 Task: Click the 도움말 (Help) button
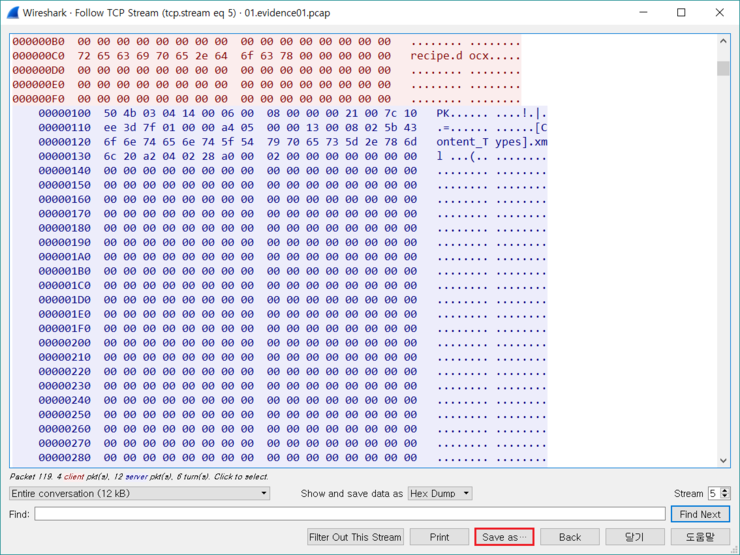click(x=700, y=537)
